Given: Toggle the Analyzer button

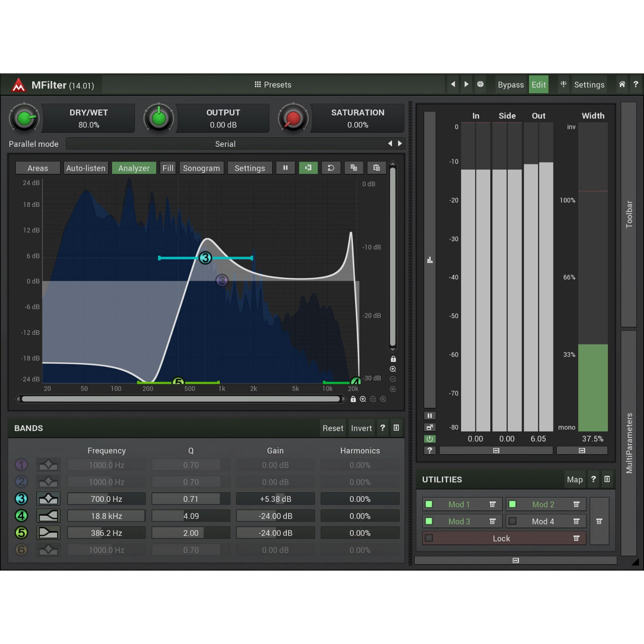Looking at the screenshot, I should [134, 168].
